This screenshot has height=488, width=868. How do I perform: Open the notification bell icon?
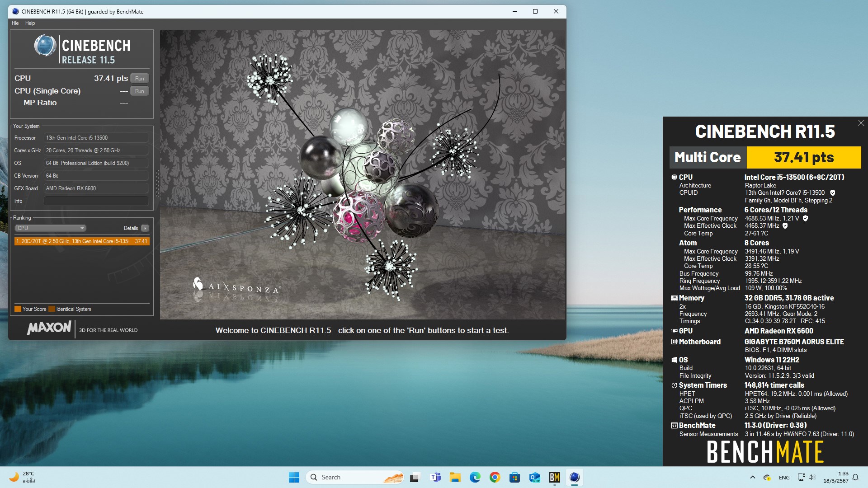(x=855, y=477)
